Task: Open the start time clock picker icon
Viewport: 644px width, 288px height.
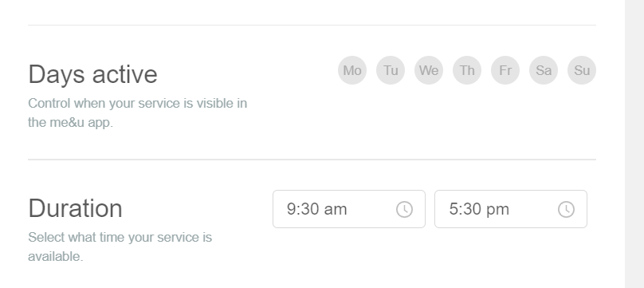Action: pyautogui.click(x=404, y=210)
